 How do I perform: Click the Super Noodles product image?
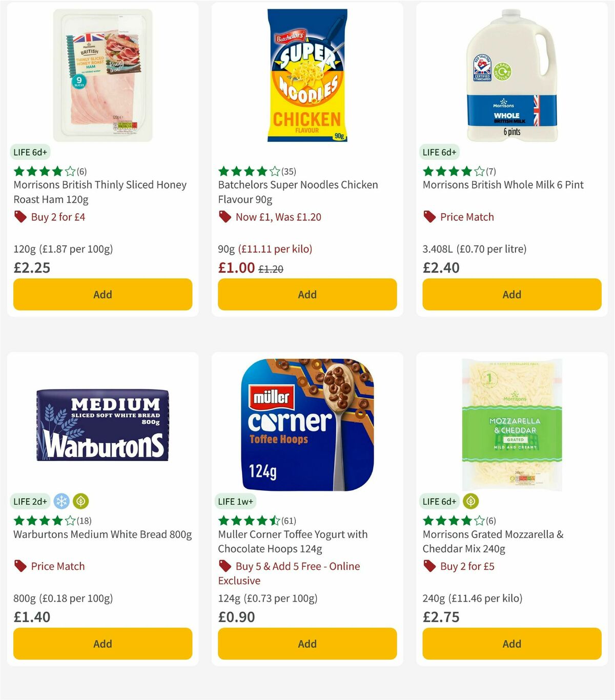tap(306, 74)
